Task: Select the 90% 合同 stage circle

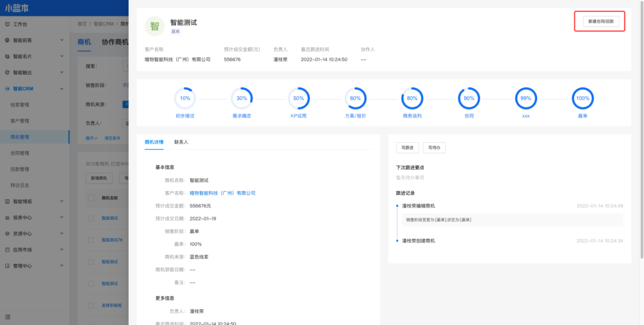Action: [x=469, y=98]
